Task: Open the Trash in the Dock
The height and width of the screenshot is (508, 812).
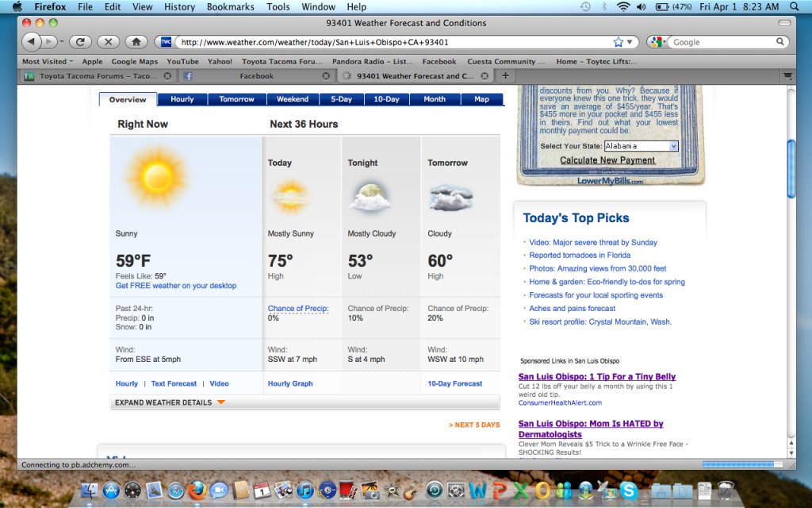Action: pos(726,491)
